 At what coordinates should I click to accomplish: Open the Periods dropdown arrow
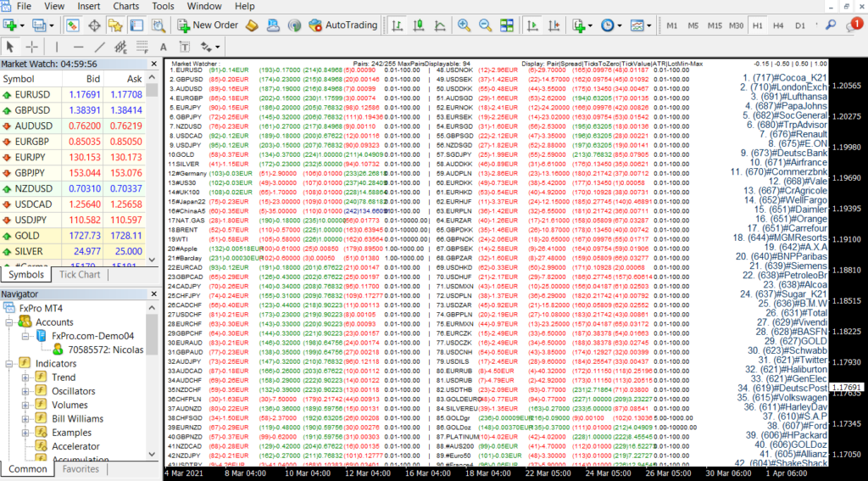point(620,25)
